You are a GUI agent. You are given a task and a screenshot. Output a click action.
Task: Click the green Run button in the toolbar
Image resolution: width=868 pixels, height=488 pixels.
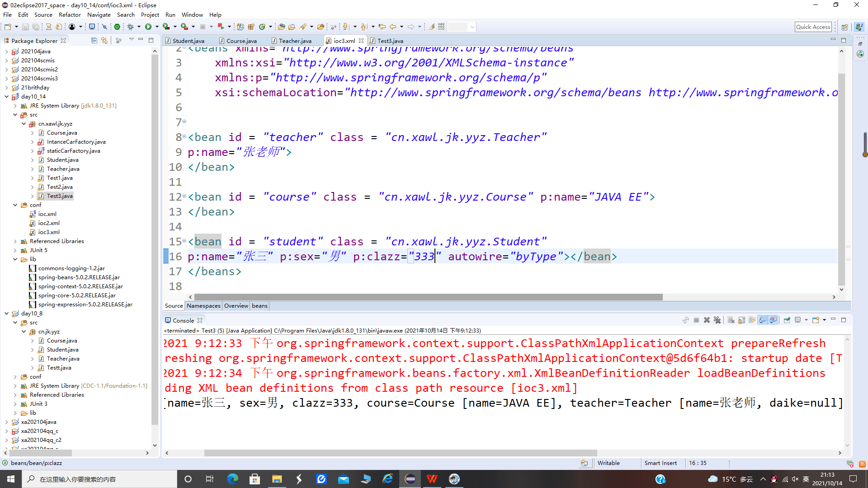[148, 27]
